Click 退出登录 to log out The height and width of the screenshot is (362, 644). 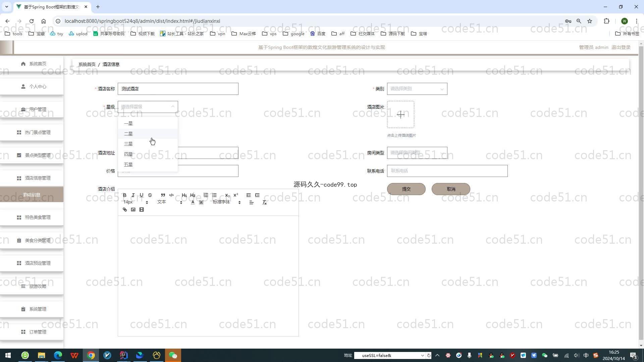point(621,47)
